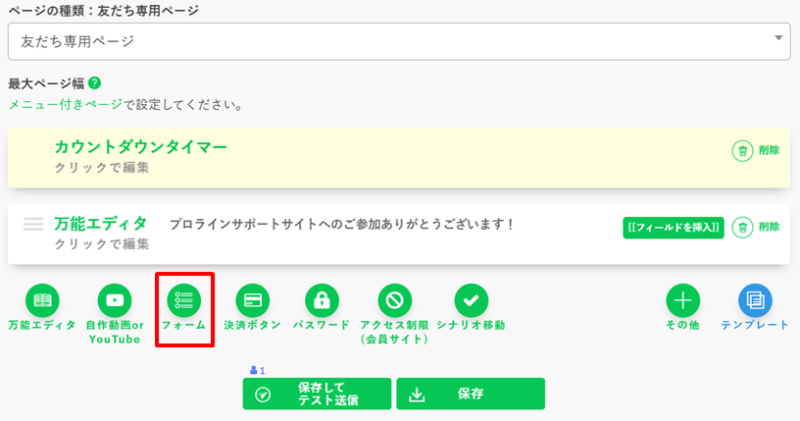This screenshot has width=800, height=421.
Task: Add a 自作動画 or YouTube block
Action: point(114,300)
